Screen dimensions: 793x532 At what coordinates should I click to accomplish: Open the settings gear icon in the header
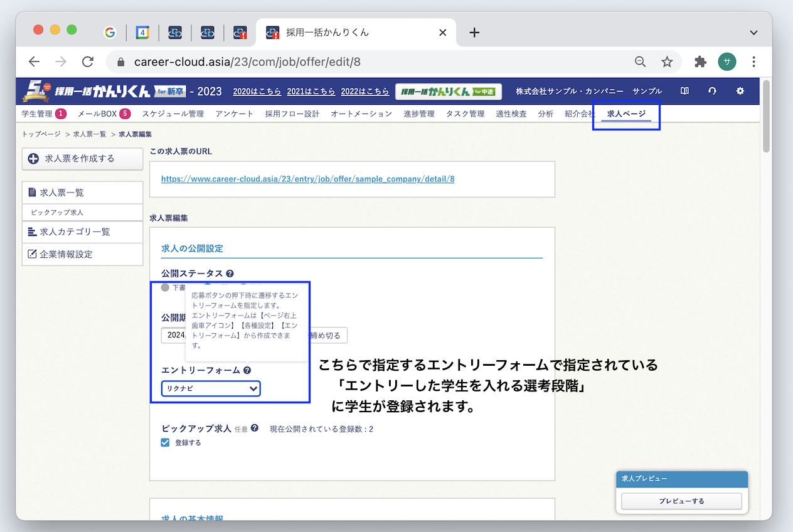(740, 91)
